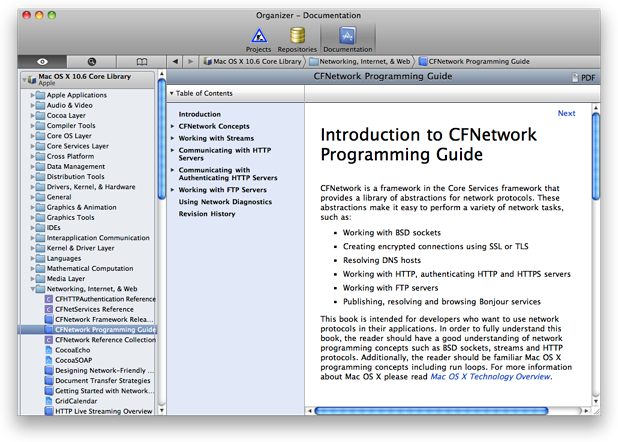Select the Distribution Tools folder icon
618x442 pixels.
(x=40, y=177)
